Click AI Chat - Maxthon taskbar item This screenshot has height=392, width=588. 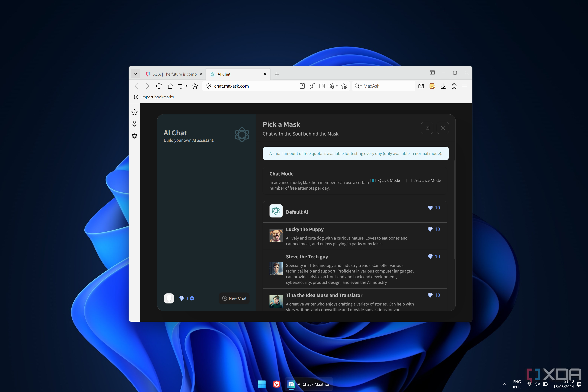point(309,384)
